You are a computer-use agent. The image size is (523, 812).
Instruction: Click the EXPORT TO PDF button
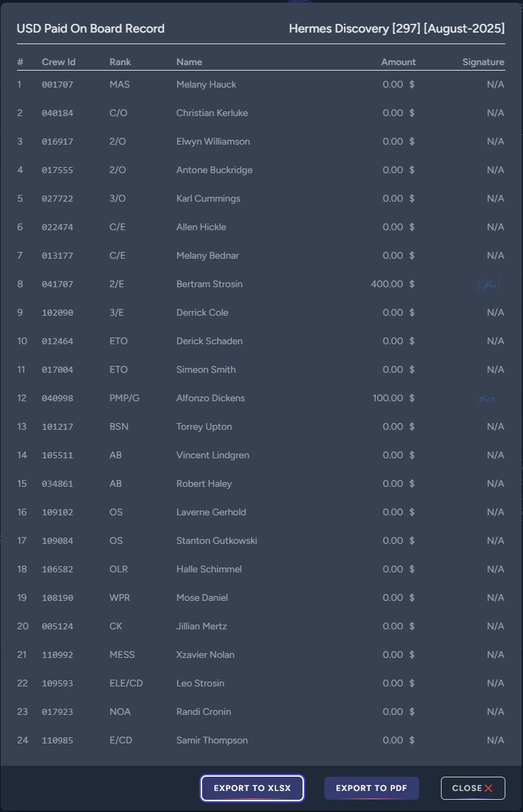coord(372,788)
